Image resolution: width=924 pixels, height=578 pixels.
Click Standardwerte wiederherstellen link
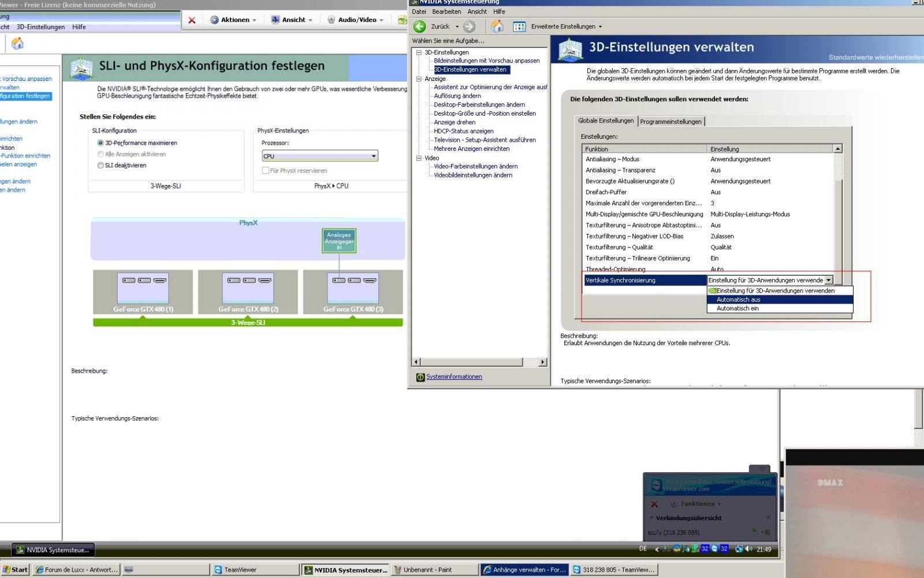point(875,57)
